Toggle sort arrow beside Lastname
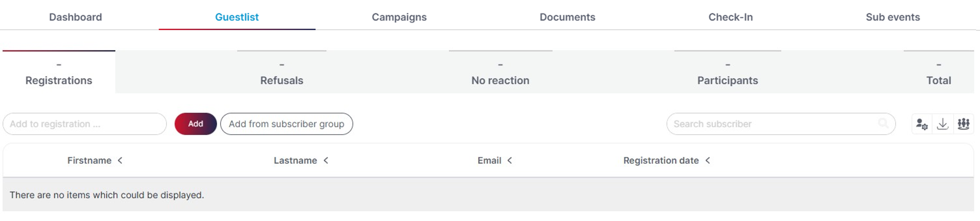Viewport: 980px width, 221px height. 326,160
